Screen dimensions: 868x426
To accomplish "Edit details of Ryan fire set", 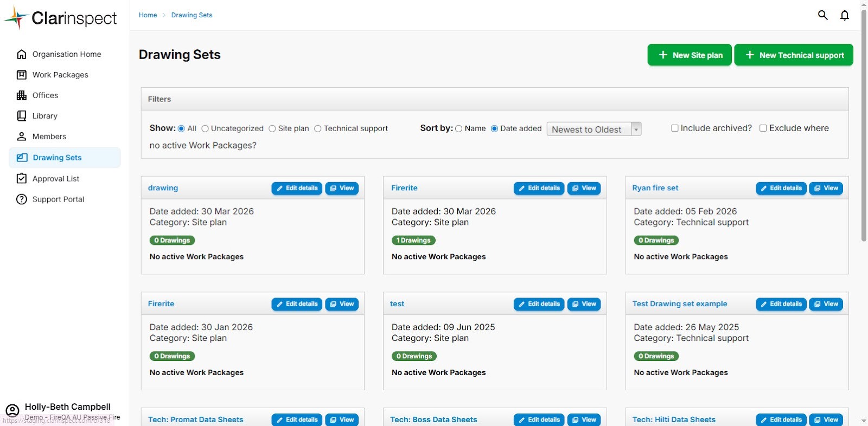I will (781, 188).
